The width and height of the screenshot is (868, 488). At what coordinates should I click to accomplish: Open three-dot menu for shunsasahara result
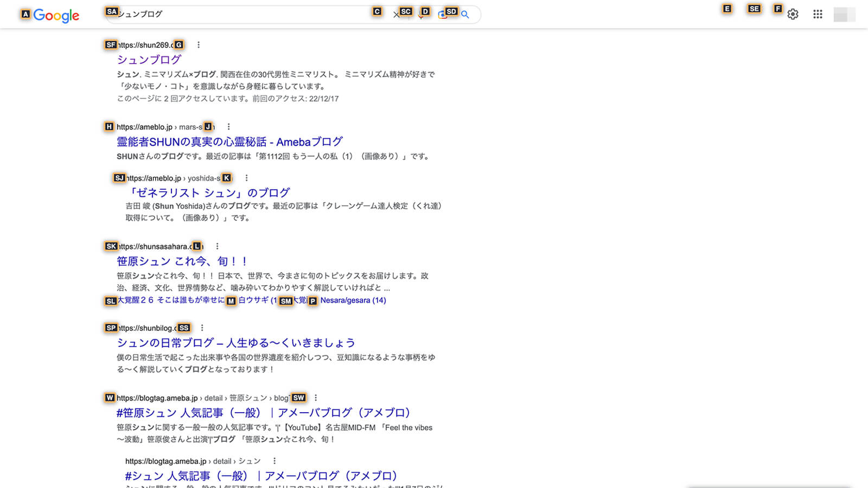tap(217, 246)
